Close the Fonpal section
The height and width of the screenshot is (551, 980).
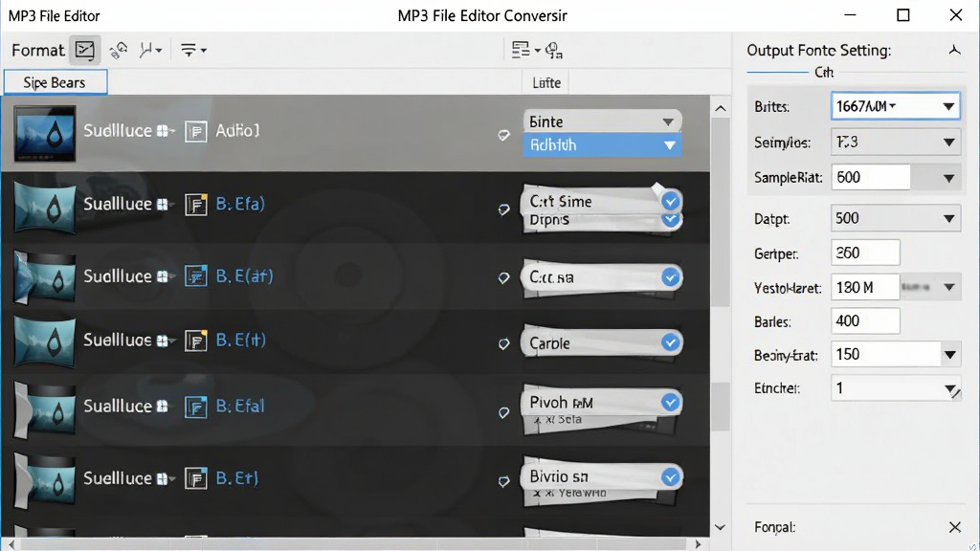coord(954,527)
